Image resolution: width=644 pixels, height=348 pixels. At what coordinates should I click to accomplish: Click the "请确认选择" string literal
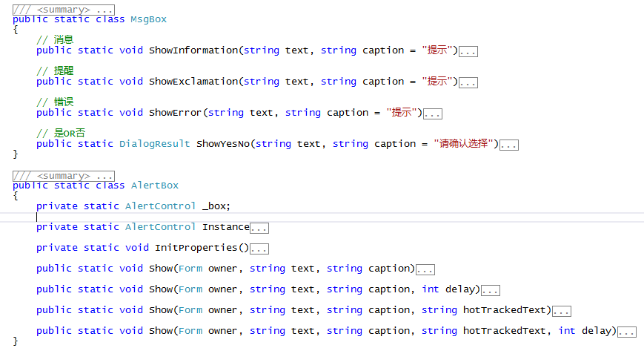465,144
